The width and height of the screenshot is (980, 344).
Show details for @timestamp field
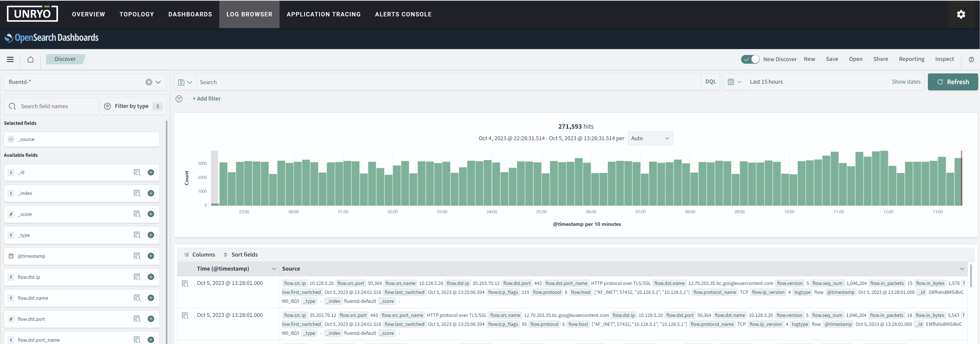(x=137, y=256)
